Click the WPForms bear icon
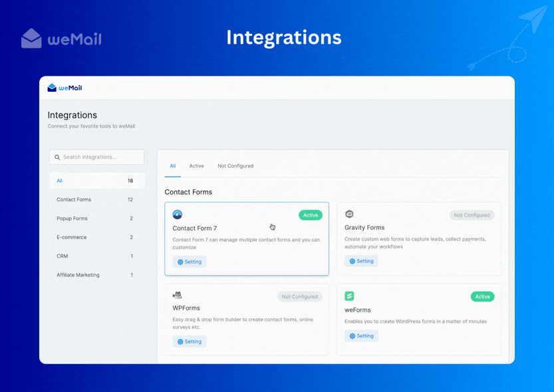Image resolution: width=554 pixels, height=392 pixels. tap(177, 296)
